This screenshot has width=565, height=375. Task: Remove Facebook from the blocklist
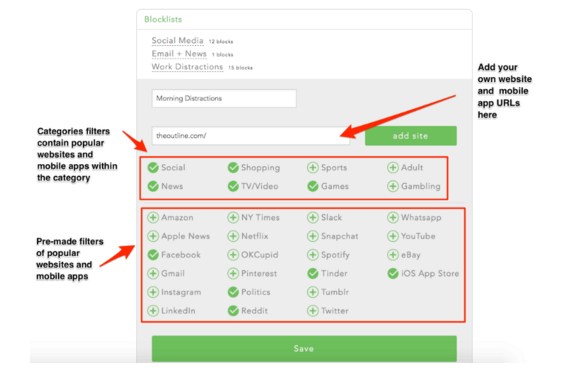coord(153,255)
